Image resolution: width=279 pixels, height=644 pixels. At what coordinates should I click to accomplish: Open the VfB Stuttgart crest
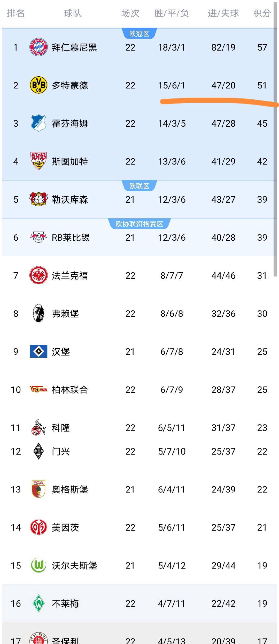click(x=38, y=161)
